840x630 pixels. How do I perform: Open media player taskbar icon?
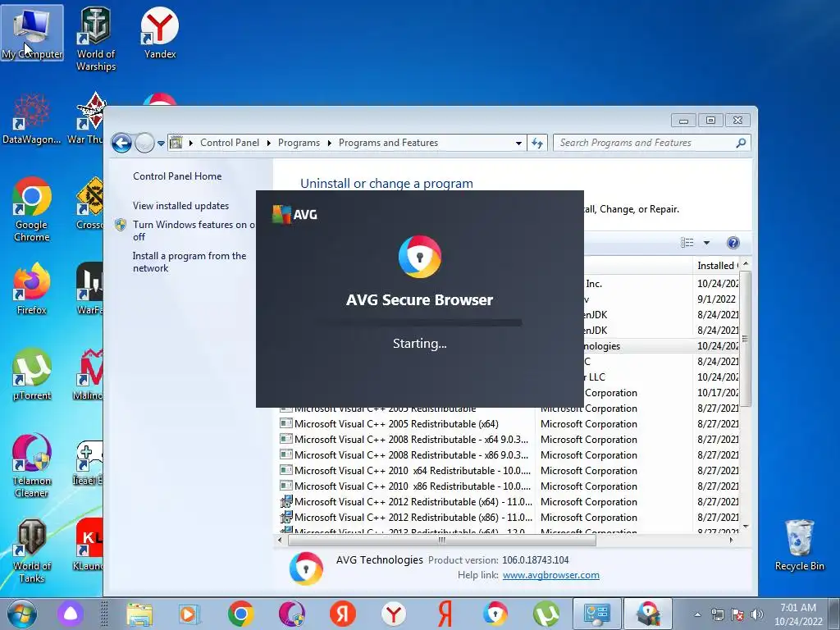tap(189, 614)
